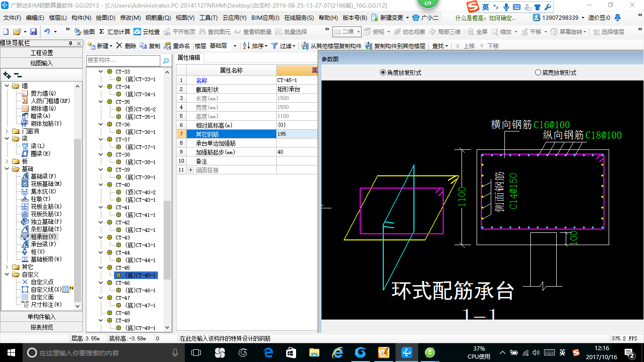Open the Task View taskbar button

(196, 353)
